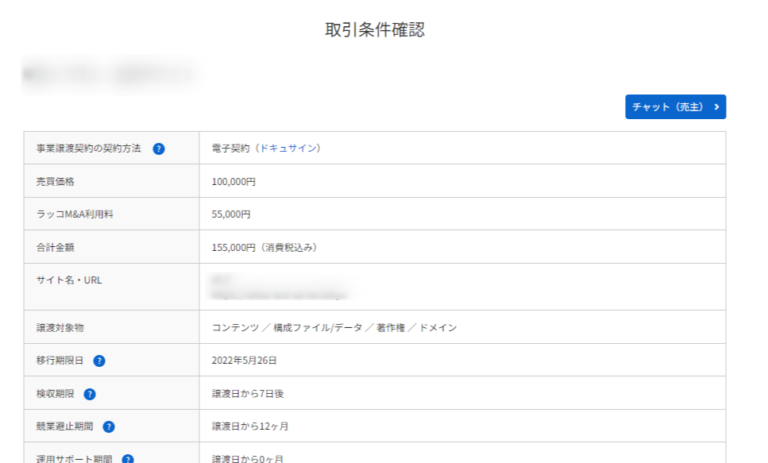The height and width of the screenshot is (463, 768).
Task: Show help for 競業避止期間
Action: [109, 426]
